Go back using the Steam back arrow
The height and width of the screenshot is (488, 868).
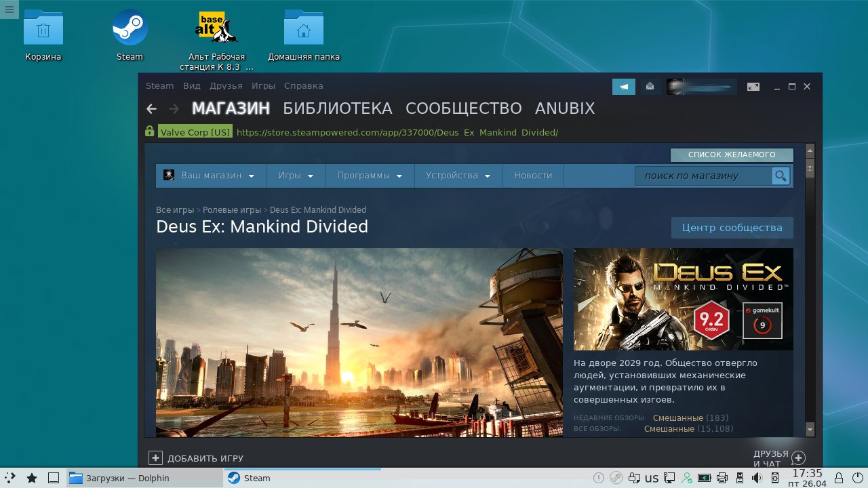152,108
